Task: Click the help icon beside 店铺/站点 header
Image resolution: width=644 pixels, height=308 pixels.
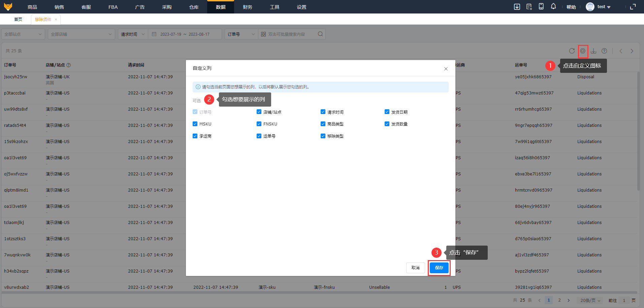Action: coord(69,65)
